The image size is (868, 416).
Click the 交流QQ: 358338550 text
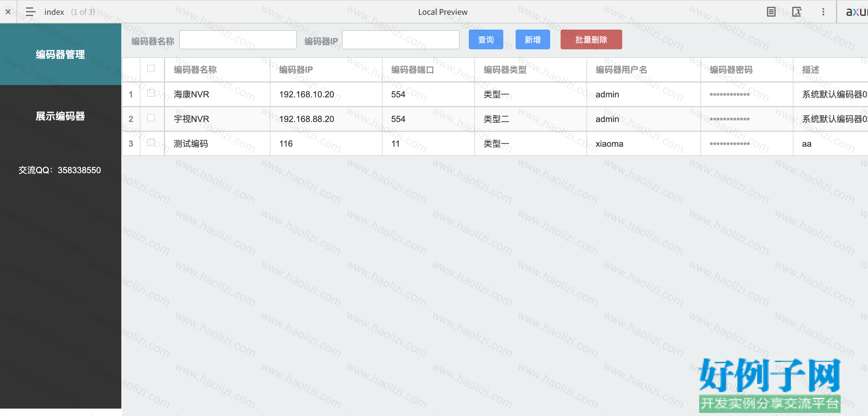pos(60,170)
